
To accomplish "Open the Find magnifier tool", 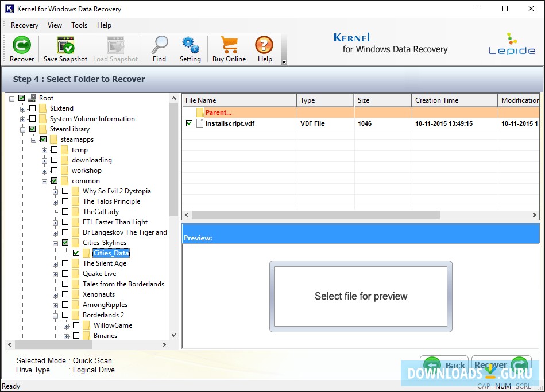I will pyautogui.click(x=159, y=45).
